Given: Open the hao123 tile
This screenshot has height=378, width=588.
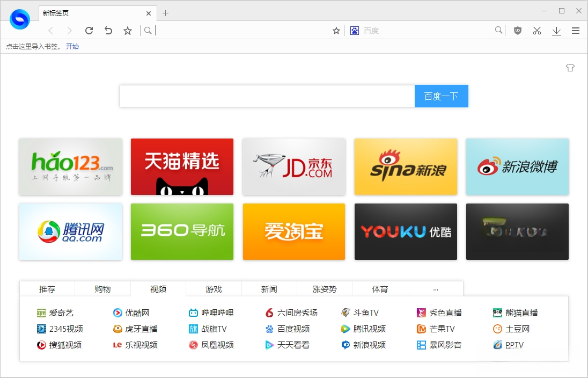Looking at the screenshot, I should [x=70, y=166].
